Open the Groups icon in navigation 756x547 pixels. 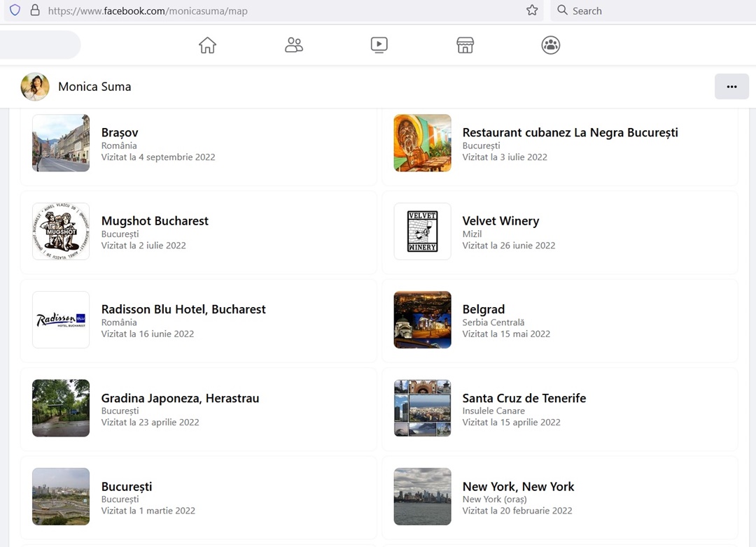point(551,45)
